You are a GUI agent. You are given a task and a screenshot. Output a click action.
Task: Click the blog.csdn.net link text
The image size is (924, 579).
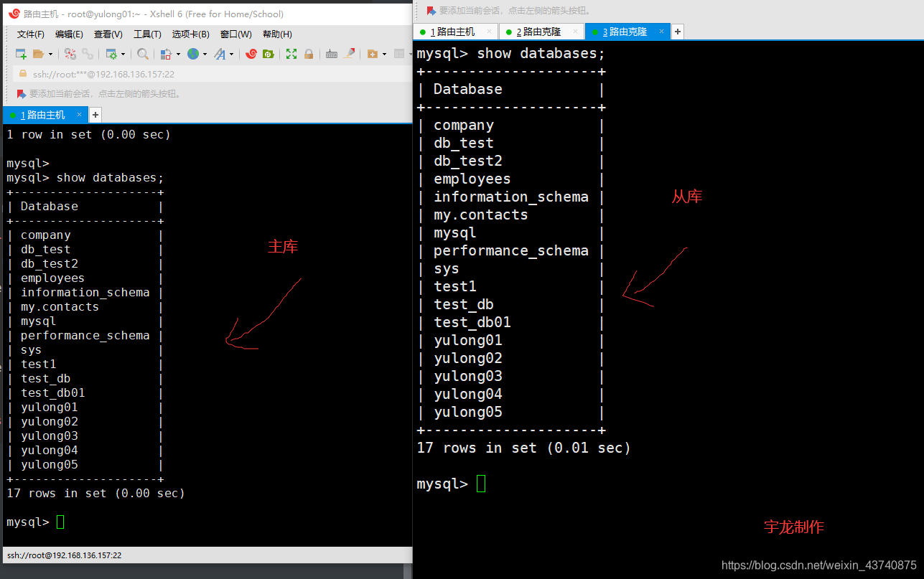pyautogui.click(x=819, y=565)
